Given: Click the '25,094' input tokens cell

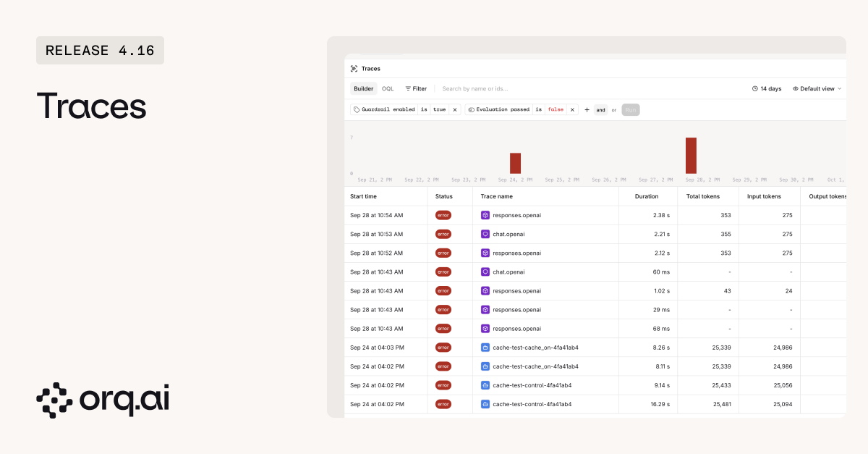Looking at the screenshot, I should pos(783,404).
